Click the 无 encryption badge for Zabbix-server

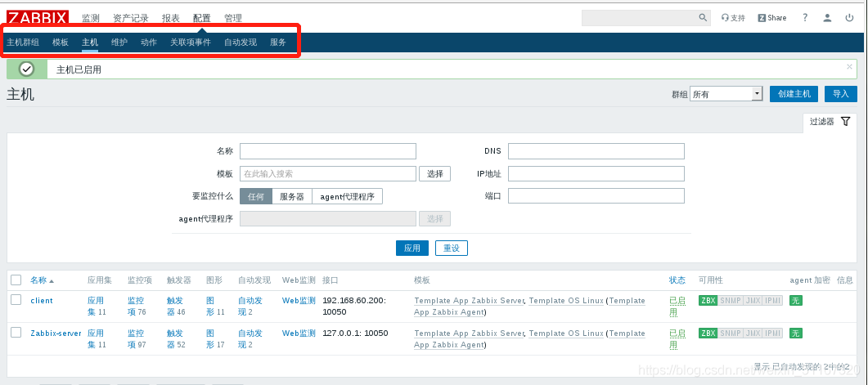(795, 333)
